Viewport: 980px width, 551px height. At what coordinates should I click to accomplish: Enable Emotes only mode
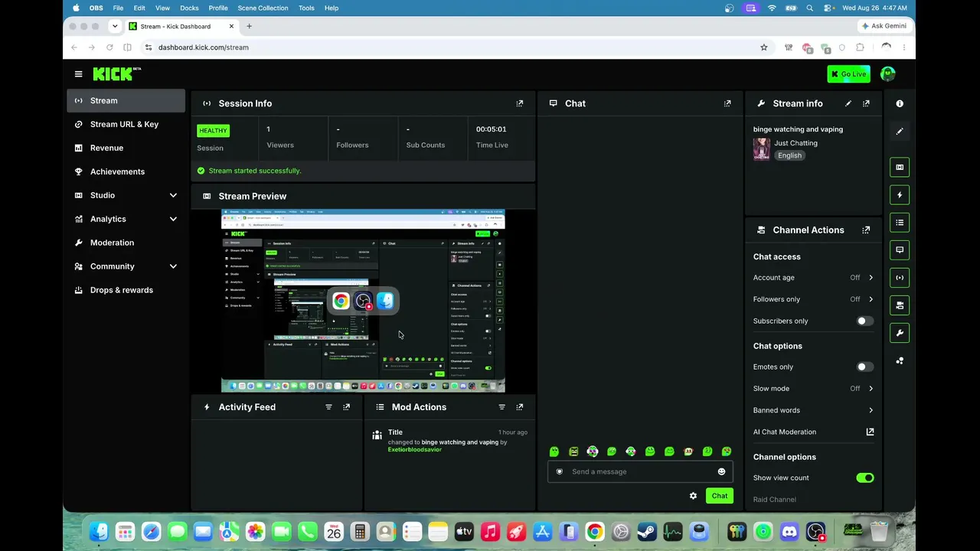(864, 367)
